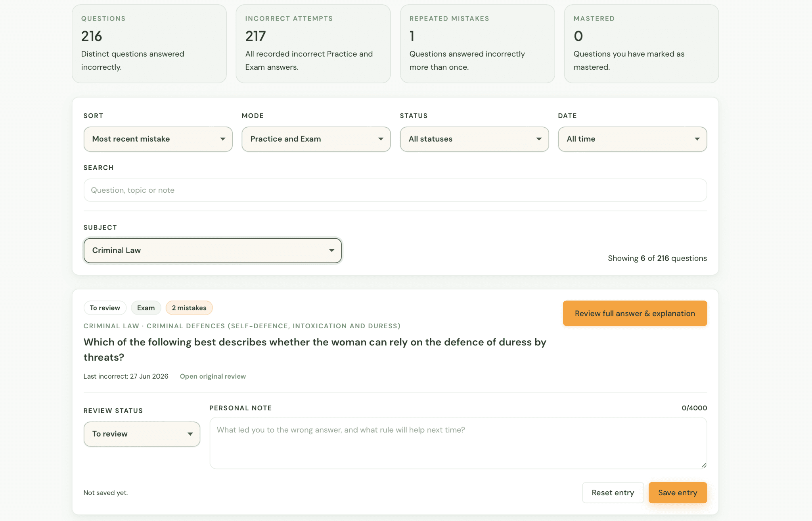Click the Questions 216 stat card
Image resolution: width=812 pixels, height=521 pixels.
pyautogui.click(x=149, y=44)
